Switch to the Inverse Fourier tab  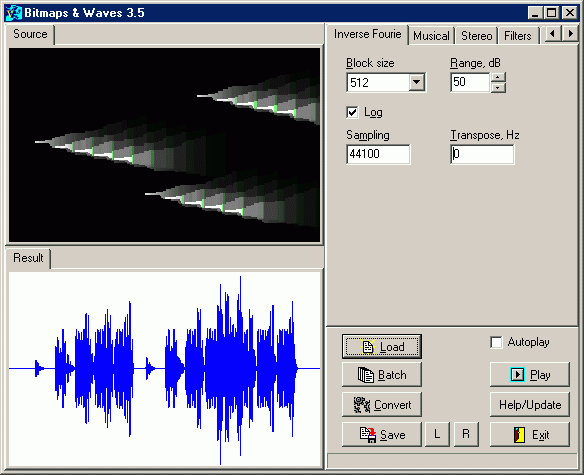pyautogui.click(x=367, y=34)
